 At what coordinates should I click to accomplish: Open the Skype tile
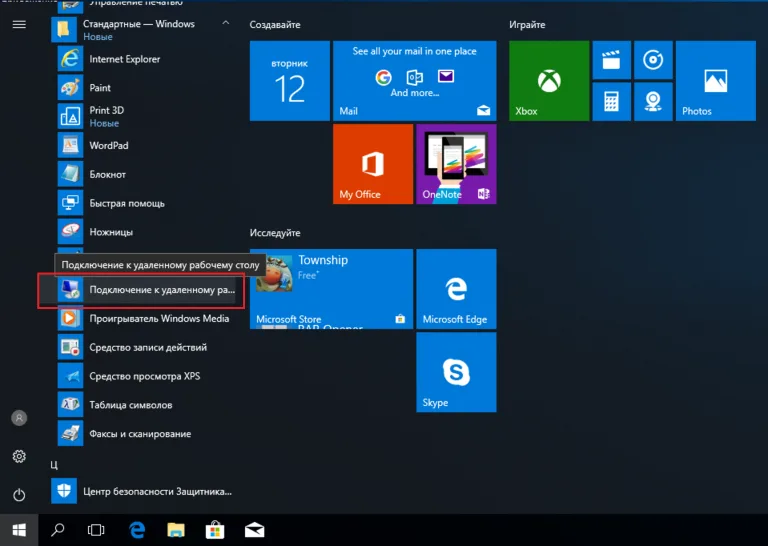[456, 372]
